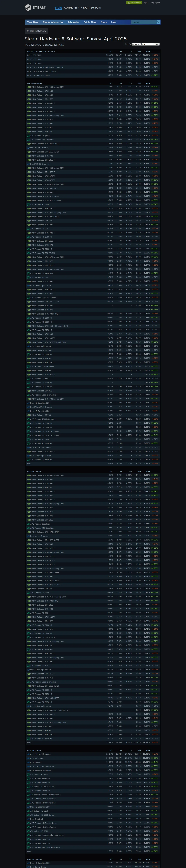Click AMD icon beside Radeon HD 7400M Series

click(28, 823)
